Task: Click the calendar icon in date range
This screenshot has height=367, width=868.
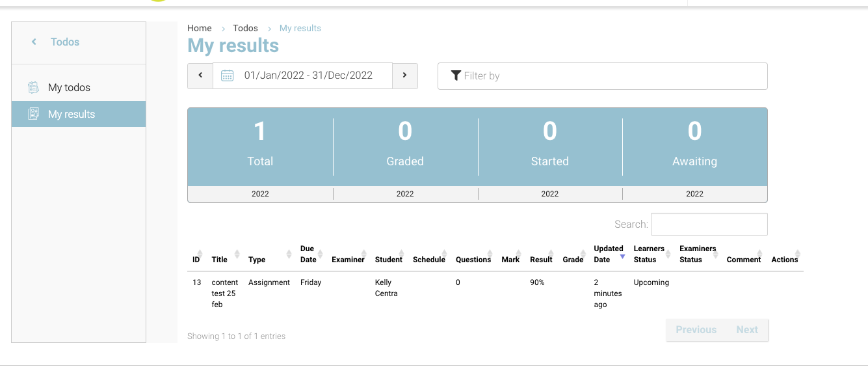Action: tap(227, 75)
